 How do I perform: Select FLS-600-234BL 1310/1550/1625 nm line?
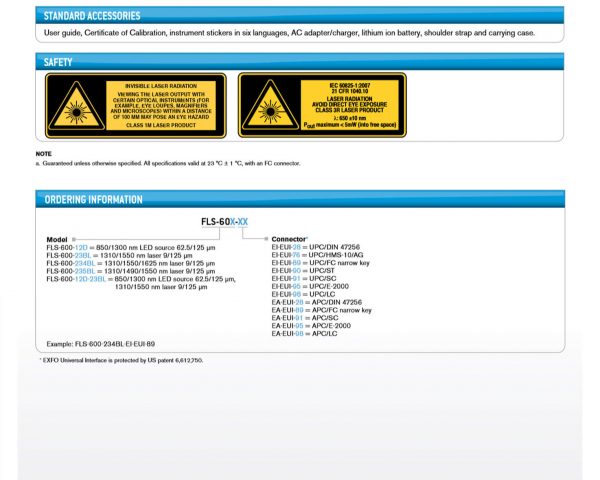131,263
